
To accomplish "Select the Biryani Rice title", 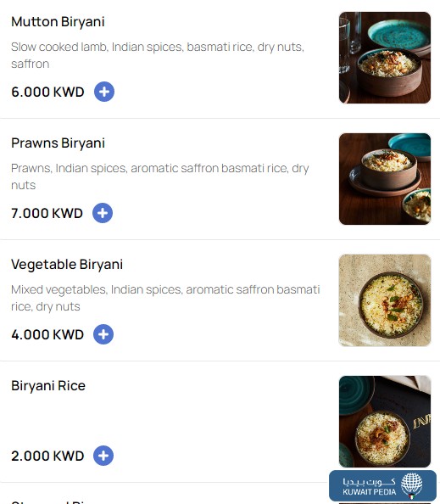I will (48, 386).
